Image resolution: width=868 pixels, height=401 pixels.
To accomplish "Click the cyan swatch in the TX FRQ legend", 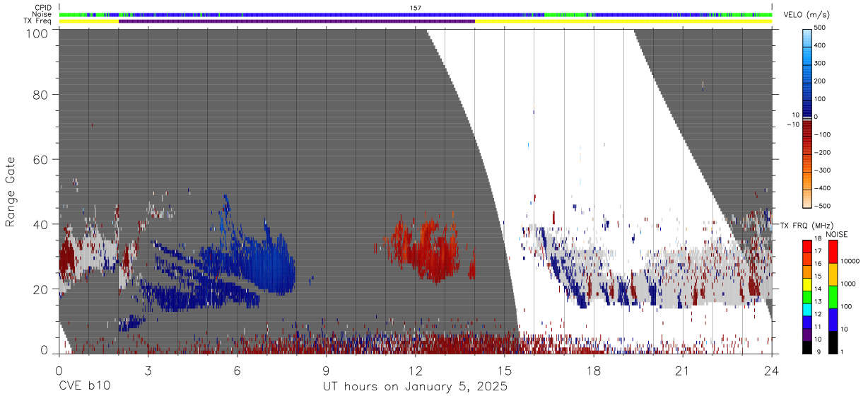I will 807,308.
